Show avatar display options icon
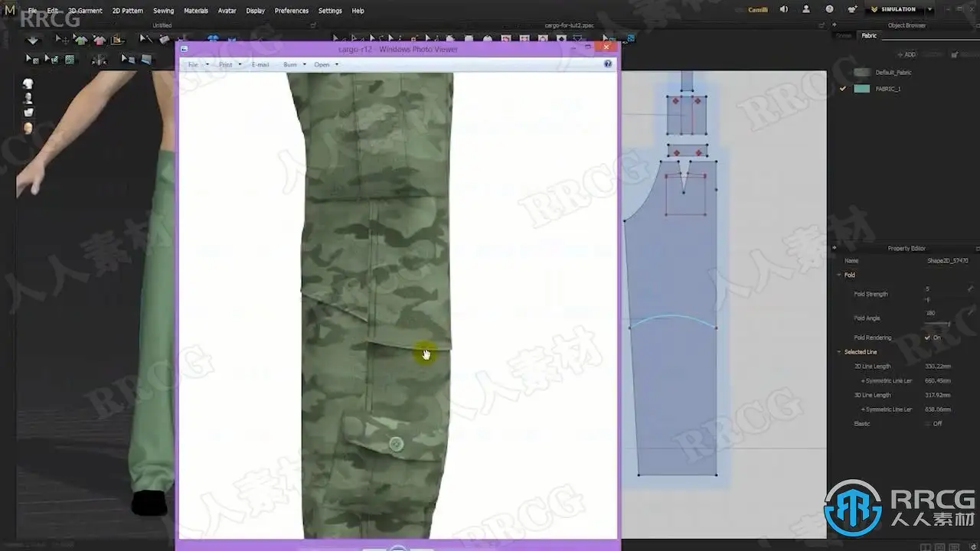980x551 pixels. point(28,98)
